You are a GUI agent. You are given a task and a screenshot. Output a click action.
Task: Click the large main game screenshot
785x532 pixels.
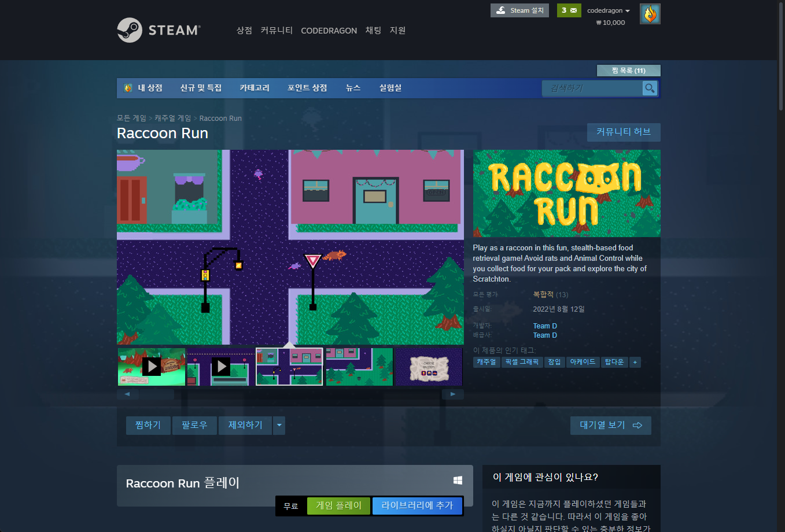pos(290,247)
